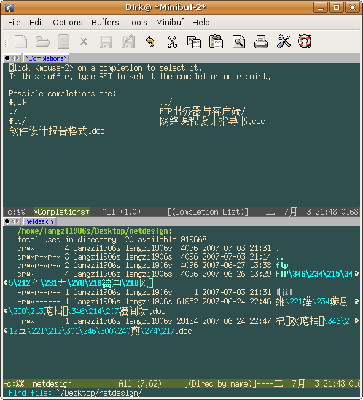Open the Options menu
Screen dimensions: 363x400
click(x=67, y=22)
